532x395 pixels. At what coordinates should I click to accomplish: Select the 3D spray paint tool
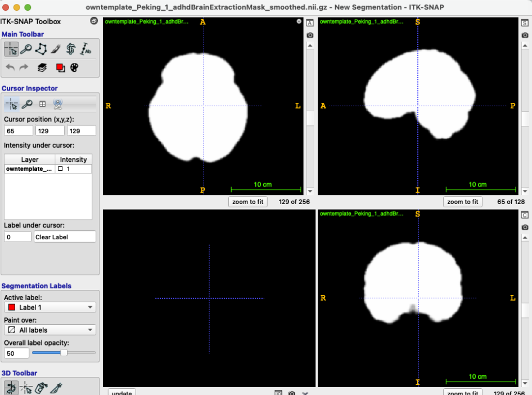coord(41,388)
